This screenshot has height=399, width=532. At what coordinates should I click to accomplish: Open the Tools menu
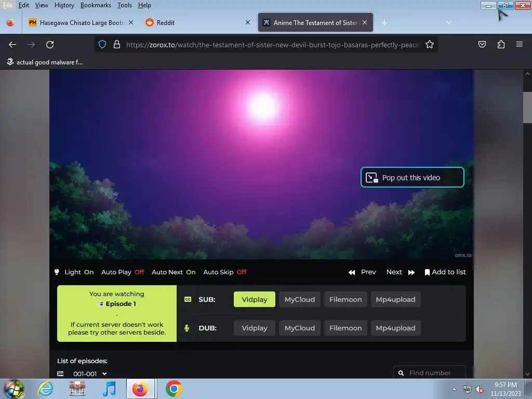point(125,5)
